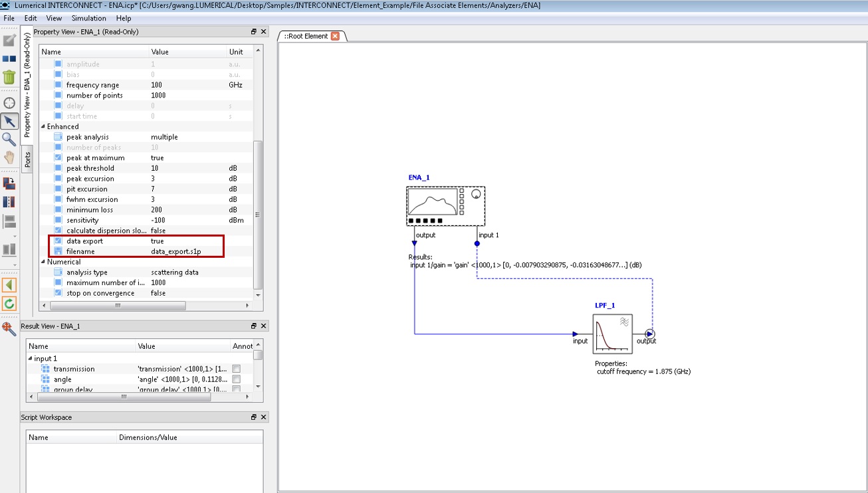Select the arrow pointer tool
868x493 pixels.
(x=9, y=121)
